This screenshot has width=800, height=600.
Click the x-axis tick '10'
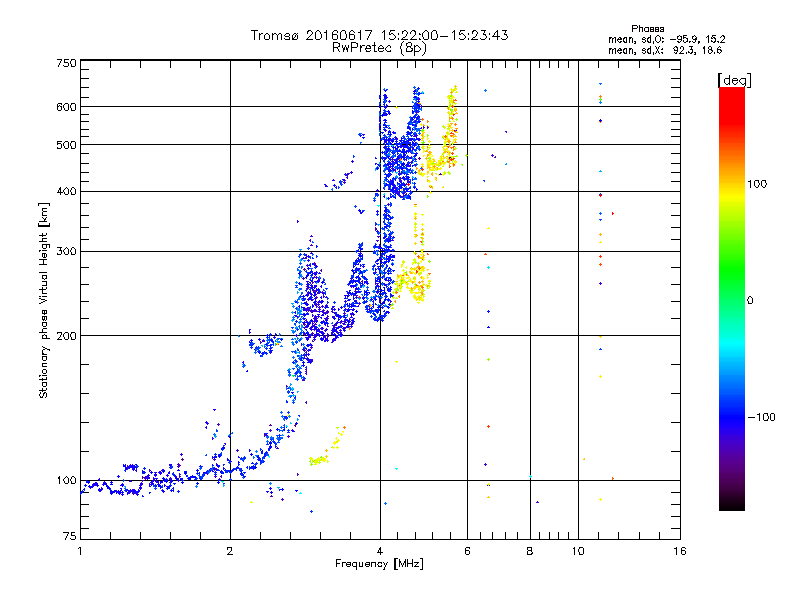[578, 551]
